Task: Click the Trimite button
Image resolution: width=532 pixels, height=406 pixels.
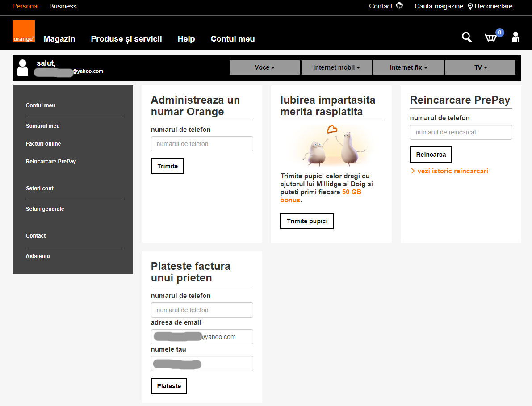Action: coord(168,166)
